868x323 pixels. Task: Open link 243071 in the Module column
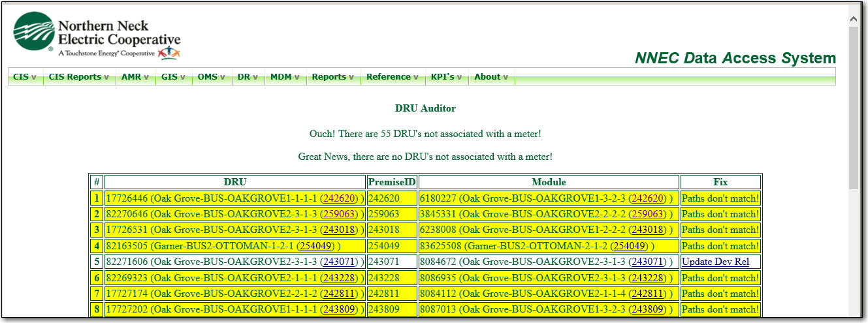point(647,262)
